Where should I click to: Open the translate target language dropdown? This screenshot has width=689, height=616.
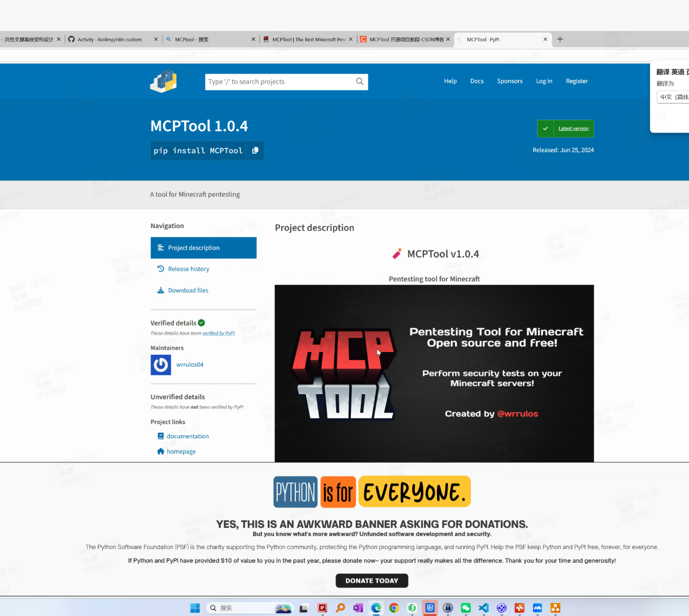pyautogui.click(x=673, y=97)
